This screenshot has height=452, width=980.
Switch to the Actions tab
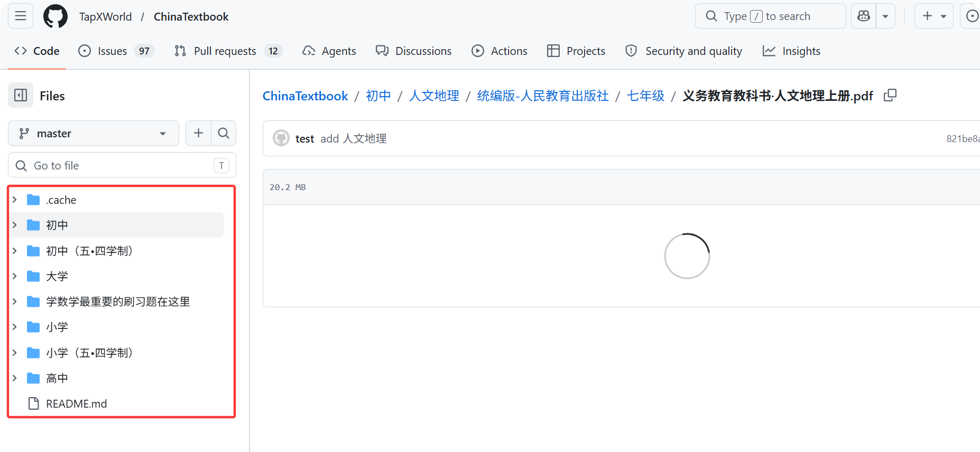(x=500, y=51)
